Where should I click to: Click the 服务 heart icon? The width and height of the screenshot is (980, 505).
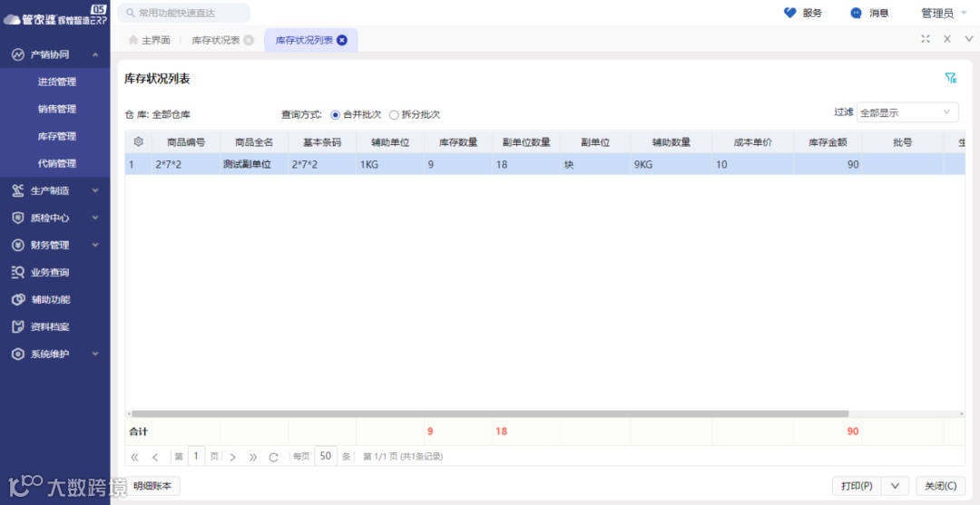(790, 13)
